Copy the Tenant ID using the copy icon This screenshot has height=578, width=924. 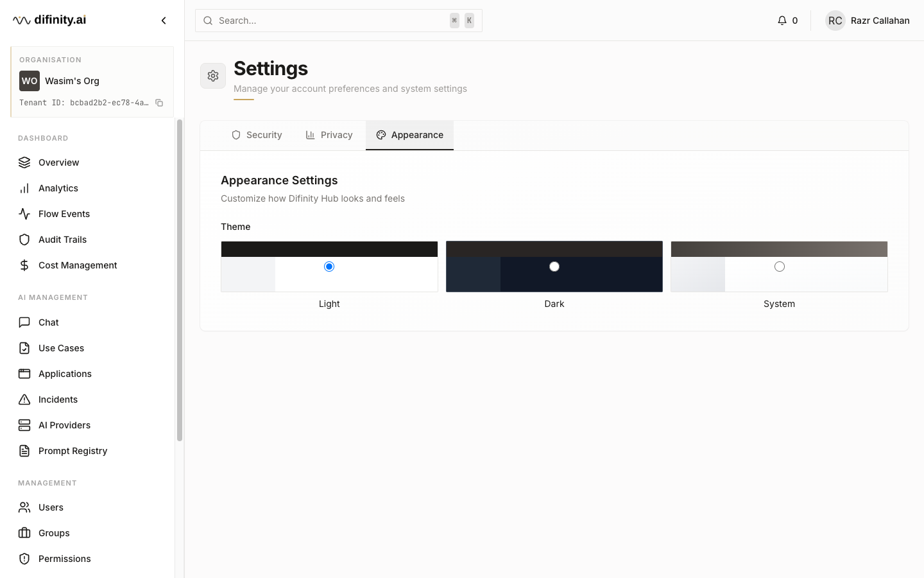click(159, 103)
